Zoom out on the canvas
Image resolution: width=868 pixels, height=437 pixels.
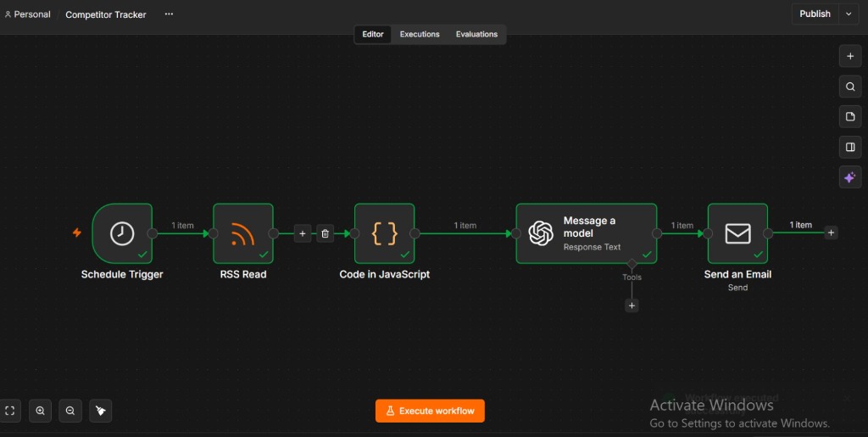point(70,411)
